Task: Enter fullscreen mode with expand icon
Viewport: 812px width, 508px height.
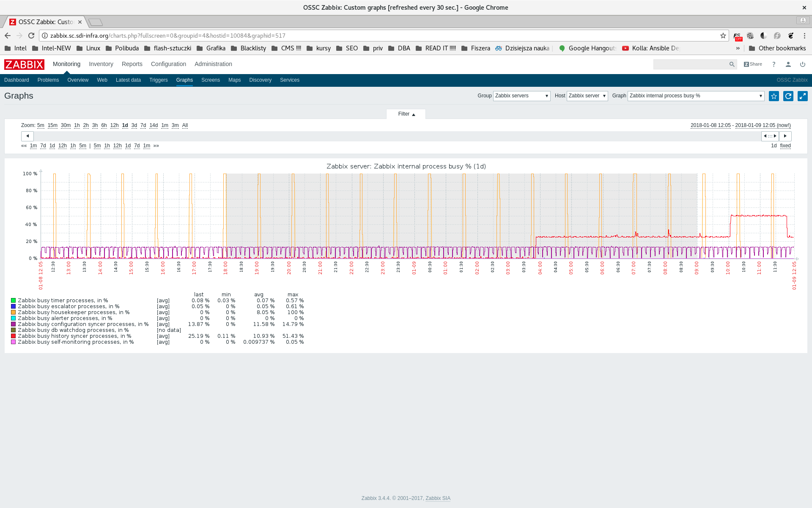Action: tap(803, 96)
